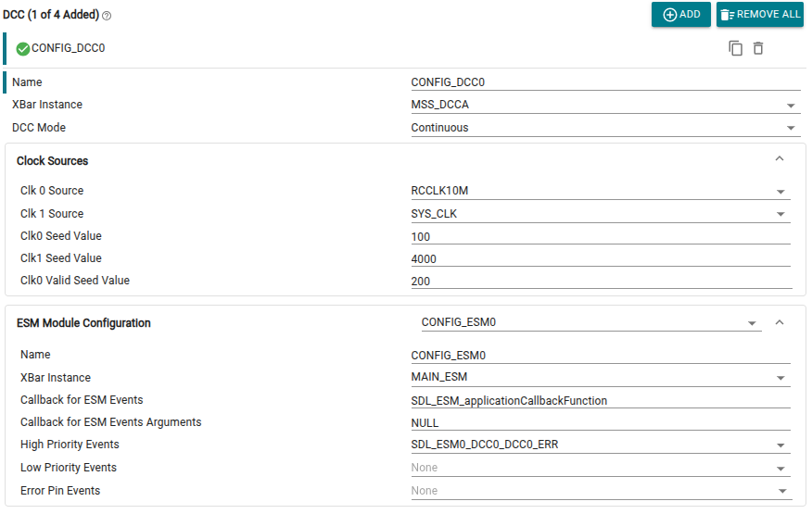This screenshot has width=812, height=514.
Task: Click the ESM Module Configuration title
Action: coord(83,323)
